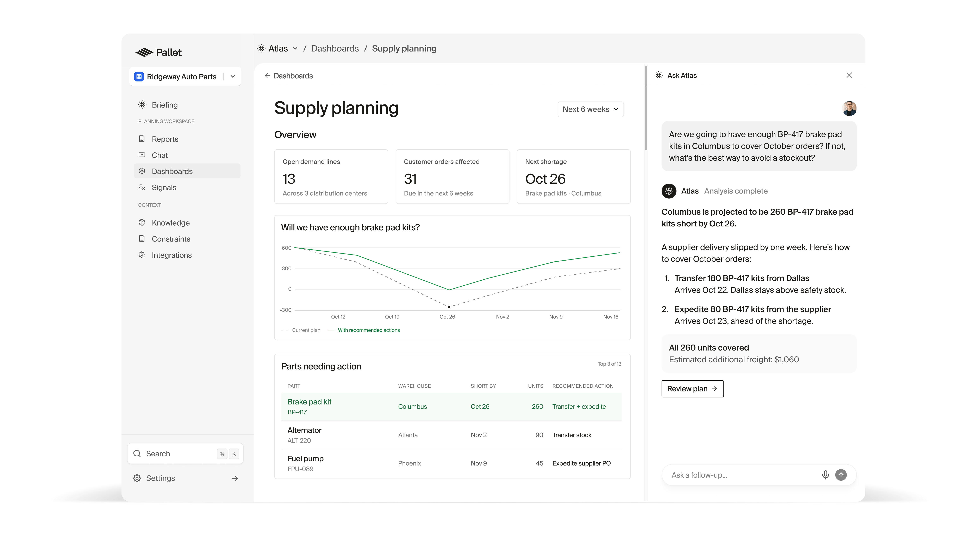
Task: Click the Review plan button
Action: pyautogui.click(x=692, y=389)
